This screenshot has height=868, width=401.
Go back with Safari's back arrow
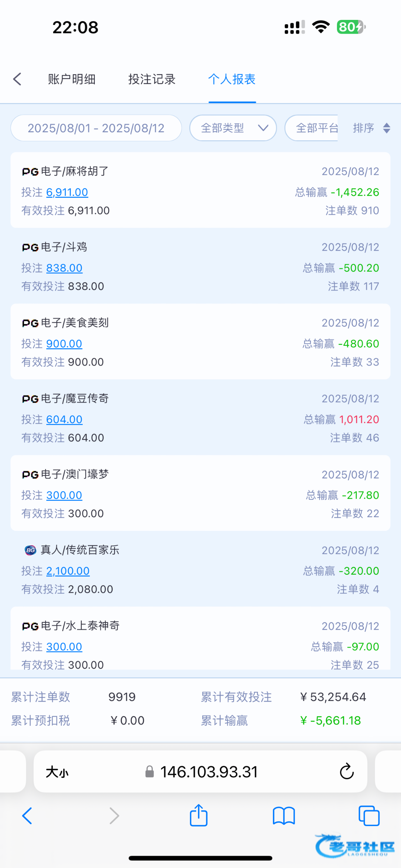tap(27, 816)
